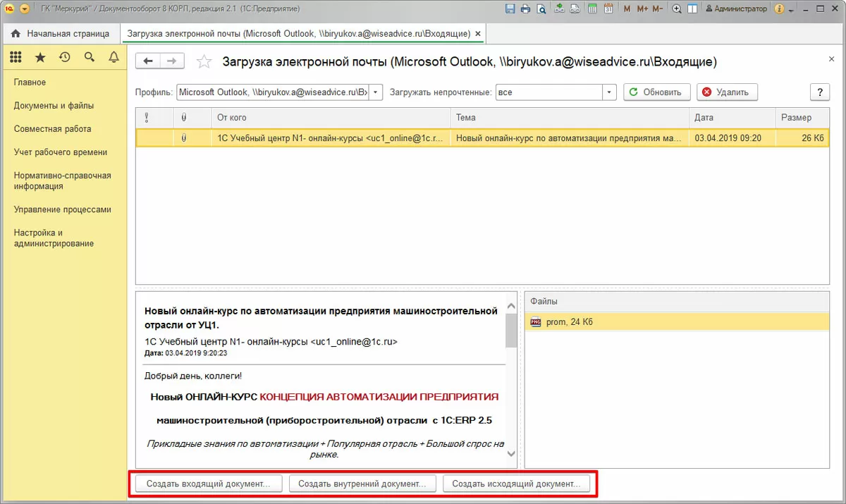Select the prom, 24 Кб attachment file
Viewport: 846px width, 504px height.
(x=677, y=322)
